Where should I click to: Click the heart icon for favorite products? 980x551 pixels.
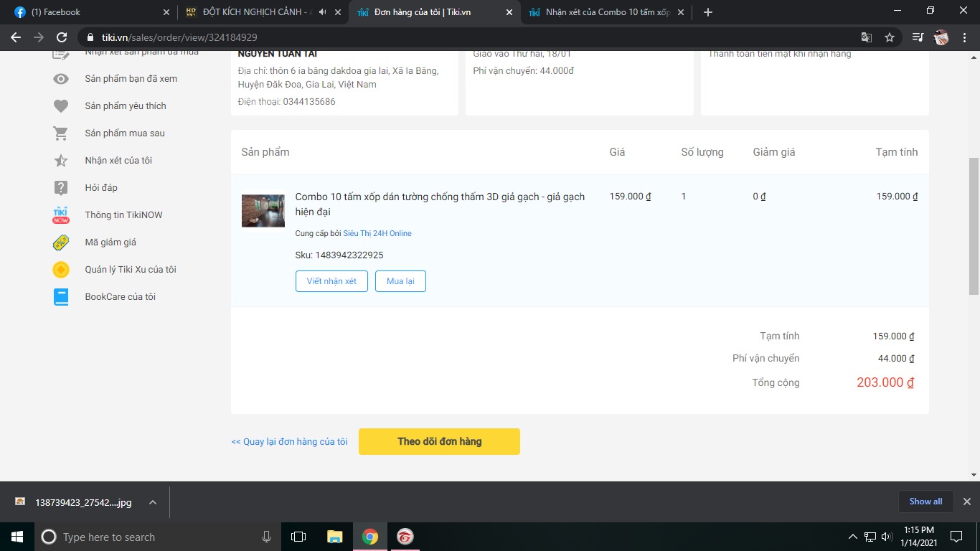61,106
